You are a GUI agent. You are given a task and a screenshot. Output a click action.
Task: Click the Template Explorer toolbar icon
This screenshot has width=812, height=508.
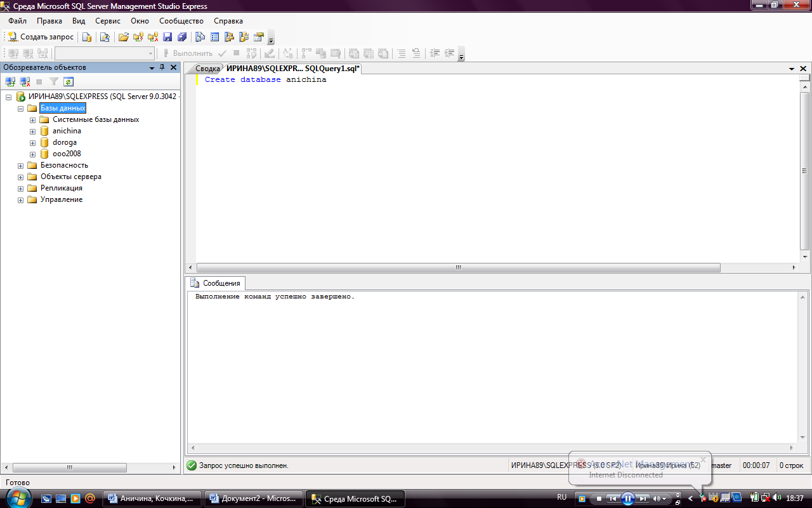pyautogui.click(x=244, y=37)
